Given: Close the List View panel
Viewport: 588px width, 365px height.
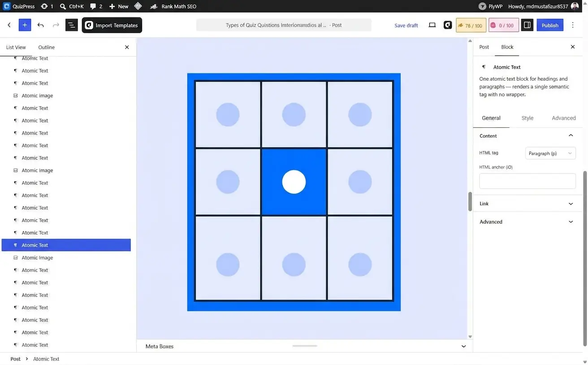Looking at the screenshot, I should point(127,47).
